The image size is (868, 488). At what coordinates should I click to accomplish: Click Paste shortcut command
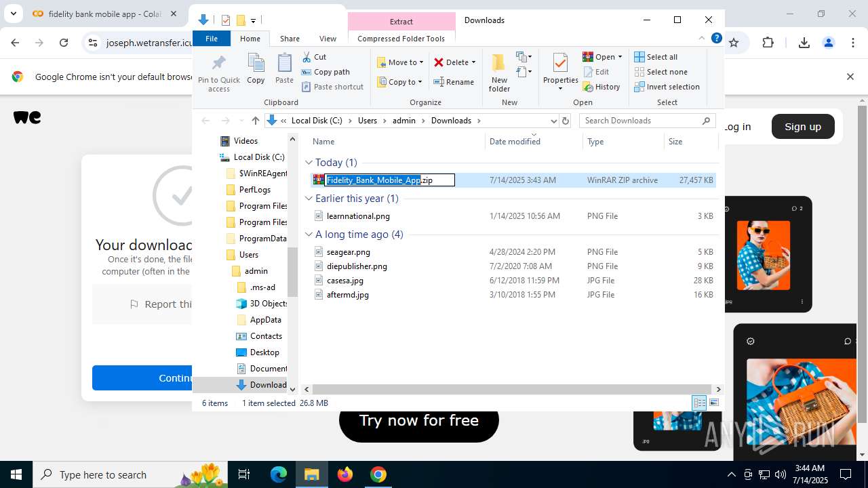click(332, 87)
